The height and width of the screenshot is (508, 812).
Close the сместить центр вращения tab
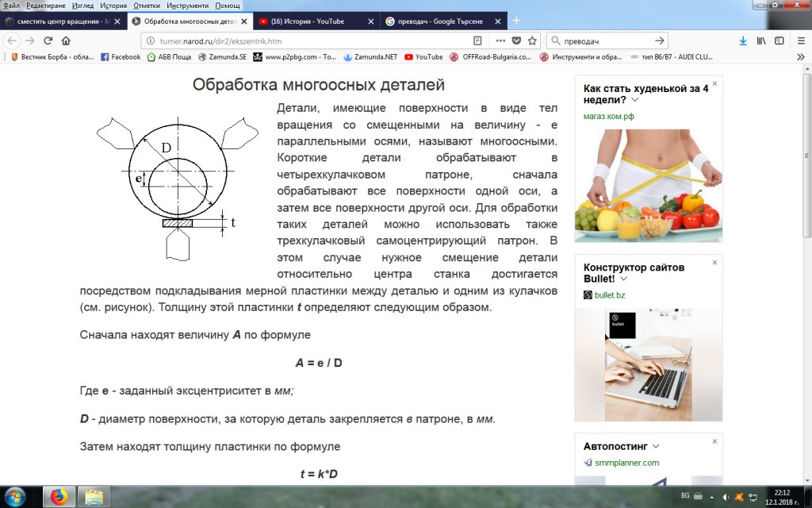point(117,21)
